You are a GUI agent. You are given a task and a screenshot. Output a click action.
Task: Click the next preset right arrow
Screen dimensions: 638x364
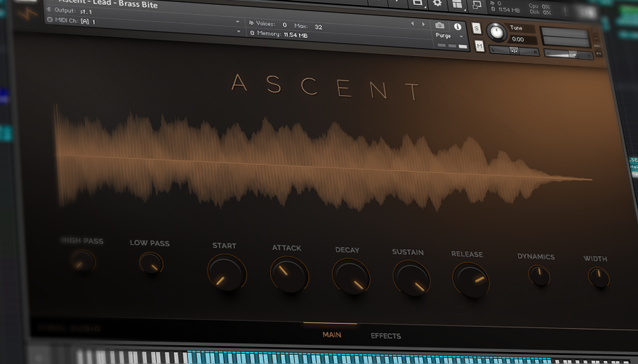[x=423, y=24]
